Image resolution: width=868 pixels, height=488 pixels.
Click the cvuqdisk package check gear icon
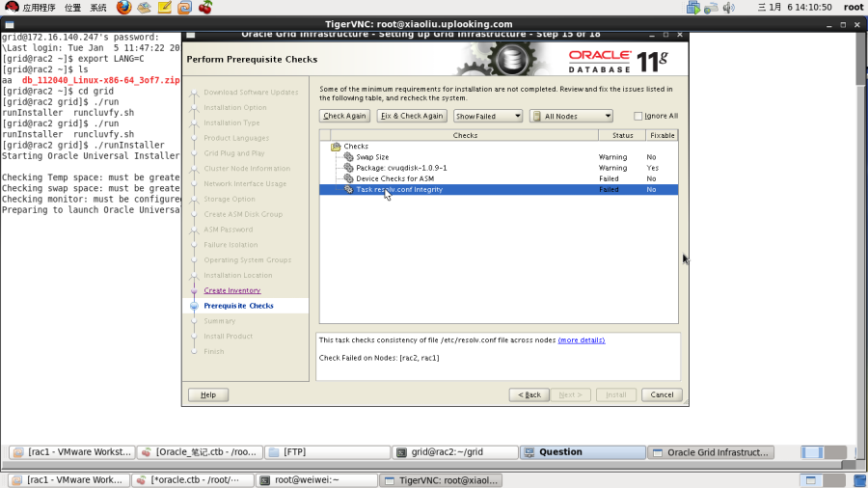pos(348,168)
